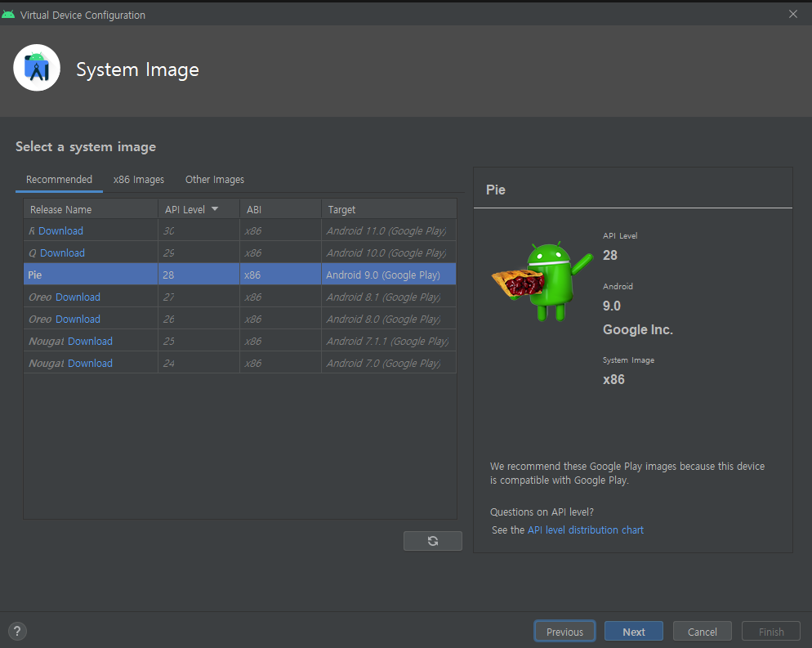Click the Google Inc. vendor text

click(x=638, y=329)
